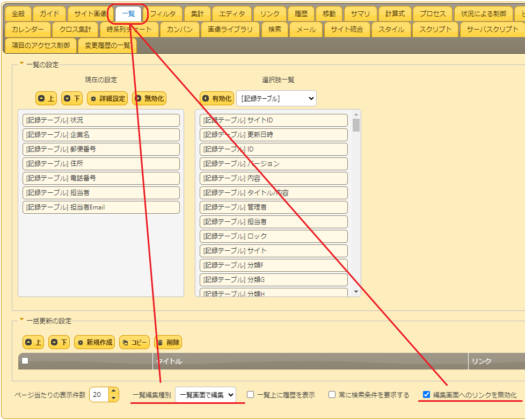
Task: Open the 一覧編集種別 dropdown
Action: tap(206, 395)
